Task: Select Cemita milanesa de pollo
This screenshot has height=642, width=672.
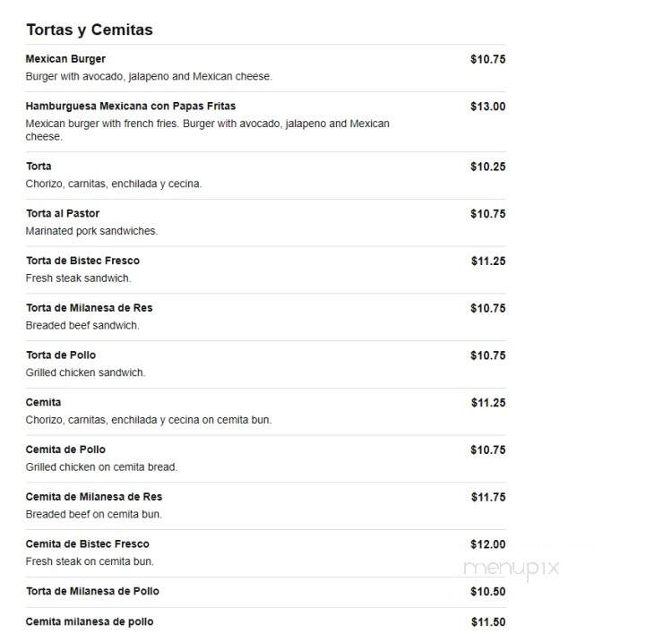Action: 90,621
